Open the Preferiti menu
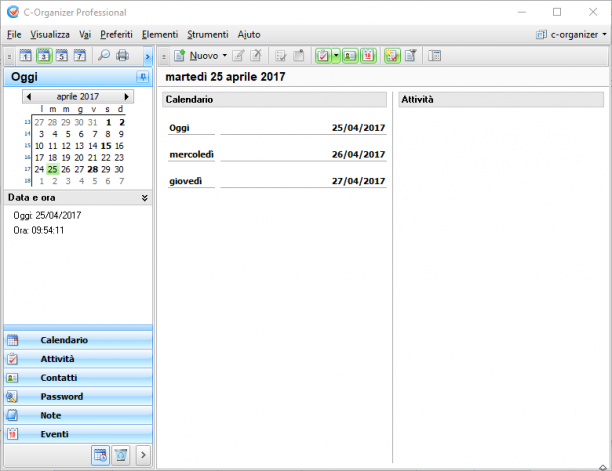612x471 pixels. pyautogui.click(x=116, y=34)
